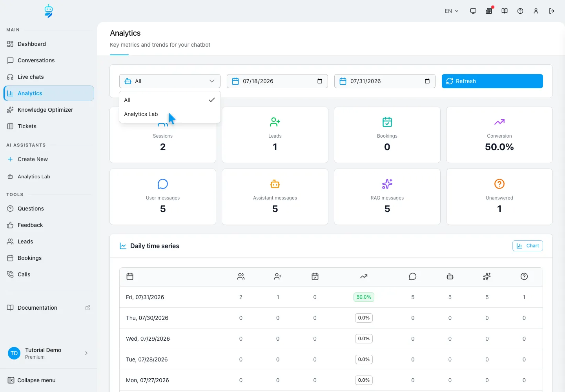565x392 pixels.
Task: Open Knowledge Optimizer in sidebar
Action: coord(49,110)
